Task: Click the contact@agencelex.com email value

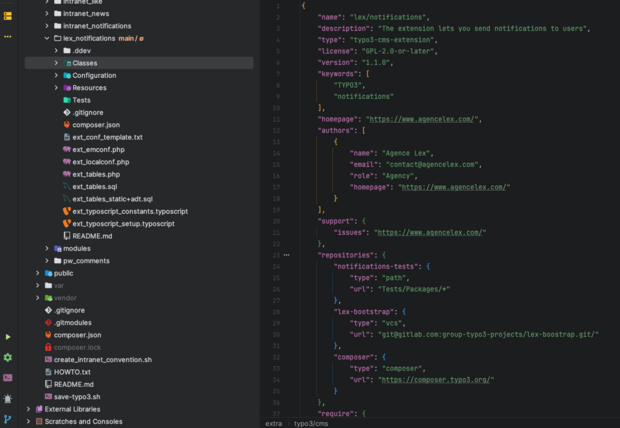Action: [432, 165]
